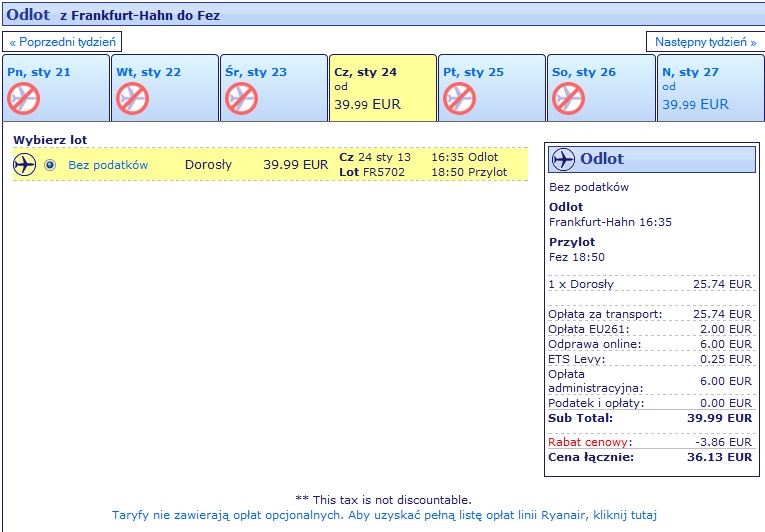This screenshot has height=532, width=765.
Task: Open the Ryanair optional fees list link
Action: tap(384, 515)
